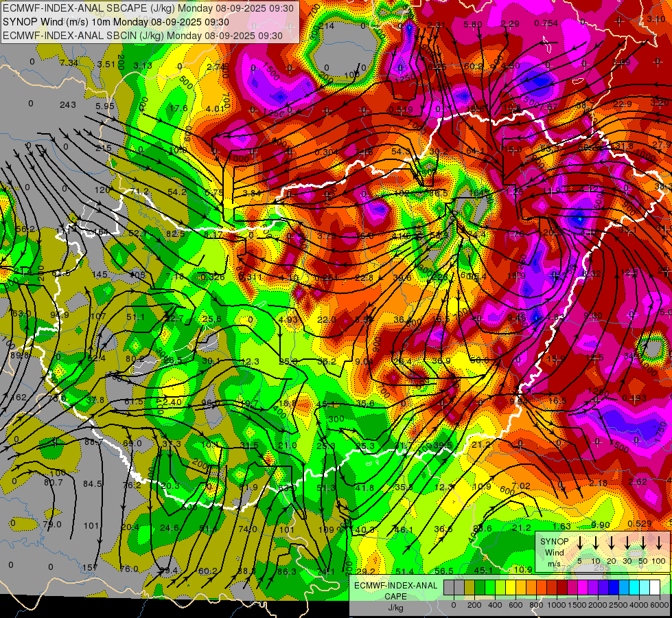
Task: Click the 100 m/s wind arrow in legend
Action: [659, 543]
